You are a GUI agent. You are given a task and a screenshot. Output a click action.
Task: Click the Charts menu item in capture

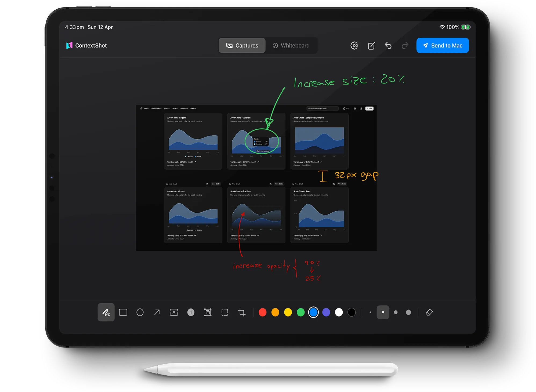pos(175,108)
